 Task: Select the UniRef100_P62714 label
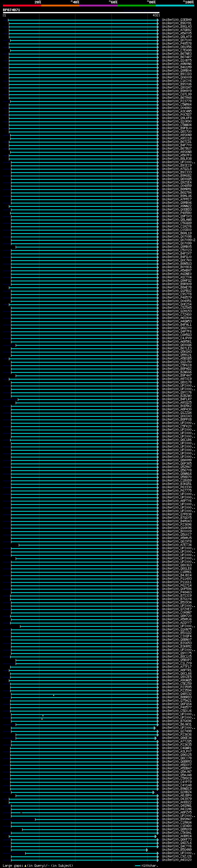pyautogui.click(x=176, y=586)
